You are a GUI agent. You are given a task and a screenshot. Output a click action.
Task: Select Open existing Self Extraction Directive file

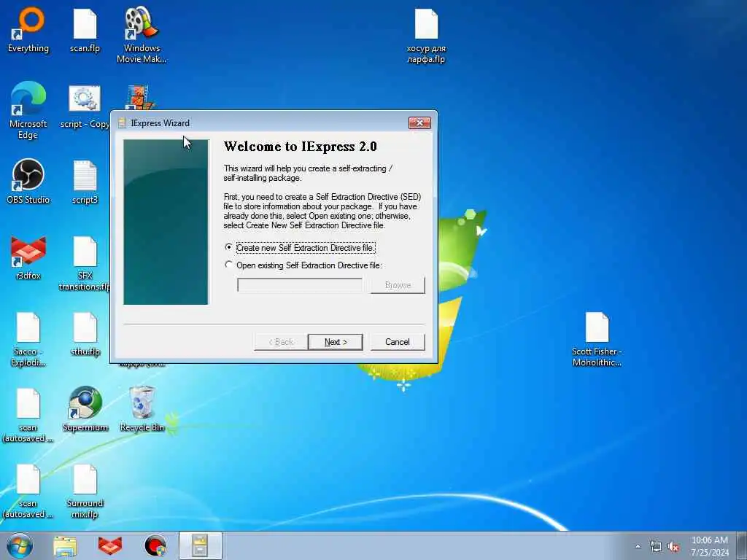click(303, 265)
